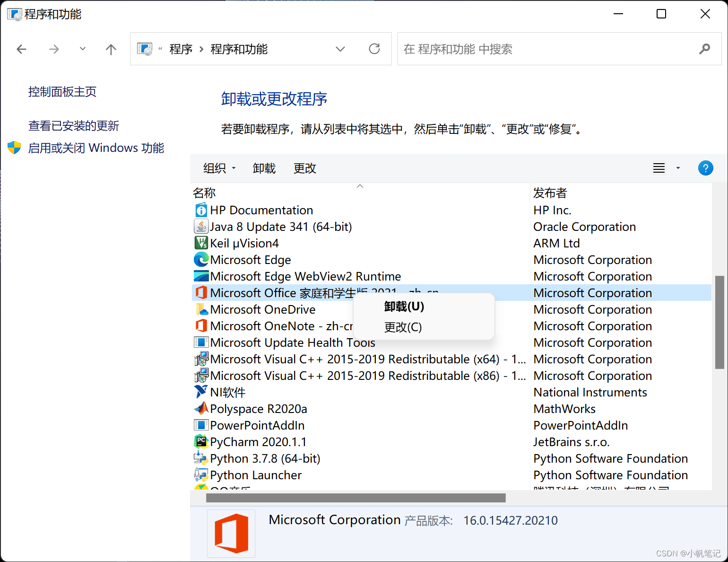The width and height of the screenshot is (728, 562).
Task: Click the horizontal scrollbar thumb
Action: click(x=356, y=498)
